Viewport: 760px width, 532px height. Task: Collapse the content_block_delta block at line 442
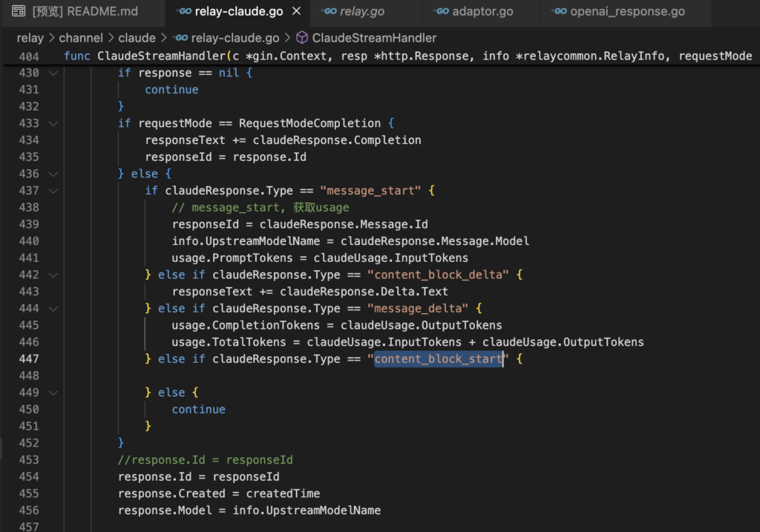pos(53,275)
